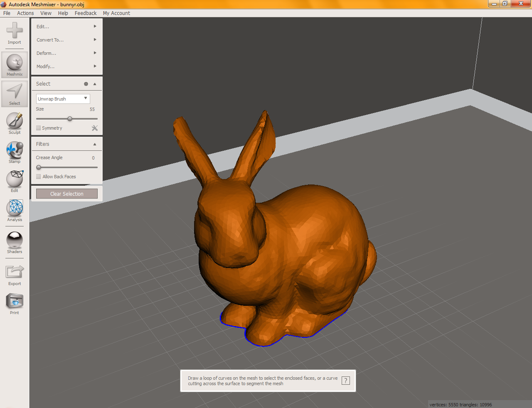Expand the Convert To... submenu
Image resolution: width=532 pixels, height=408 pixels.
pos(66,40)
